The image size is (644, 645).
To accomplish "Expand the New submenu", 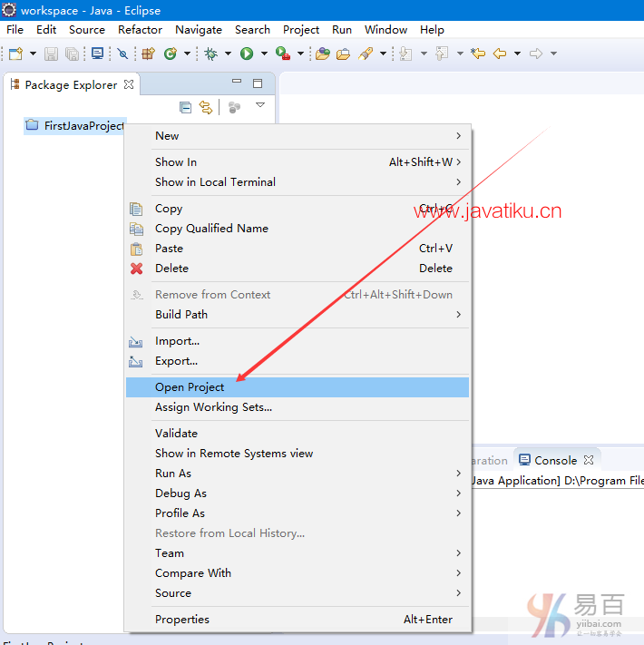I will tap(298, 136).
